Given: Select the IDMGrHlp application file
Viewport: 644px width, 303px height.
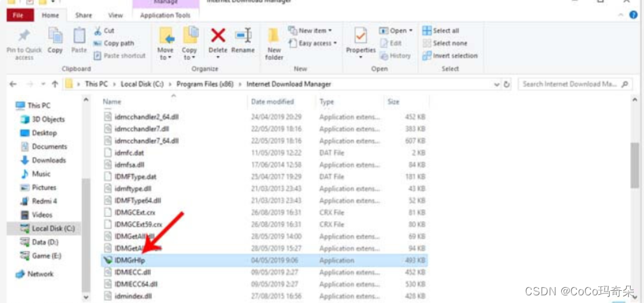Looking at the screenshot, I should pos(264,260).
